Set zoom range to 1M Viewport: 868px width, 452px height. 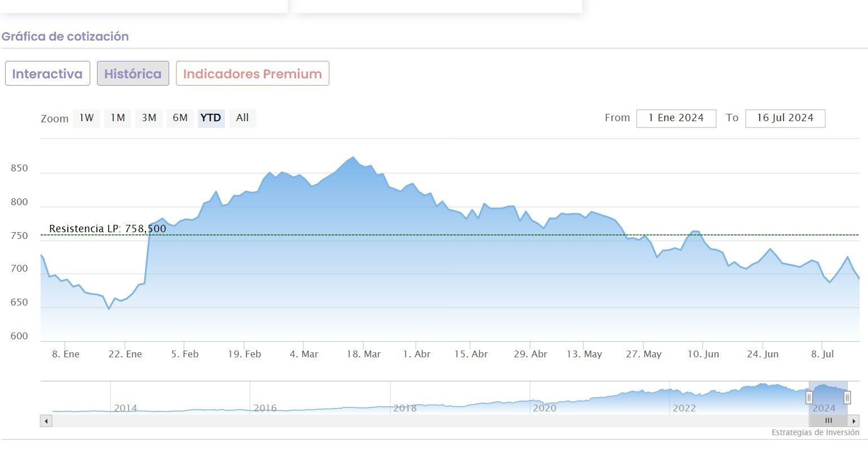pos(117,118)
